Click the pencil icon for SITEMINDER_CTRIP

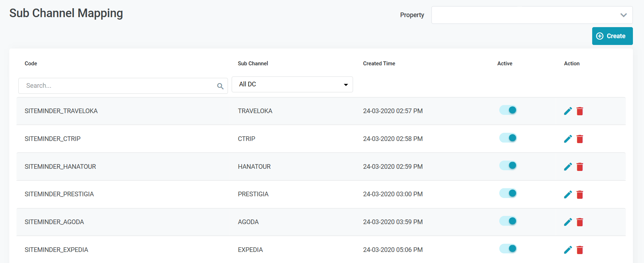[x=568, y=139]
